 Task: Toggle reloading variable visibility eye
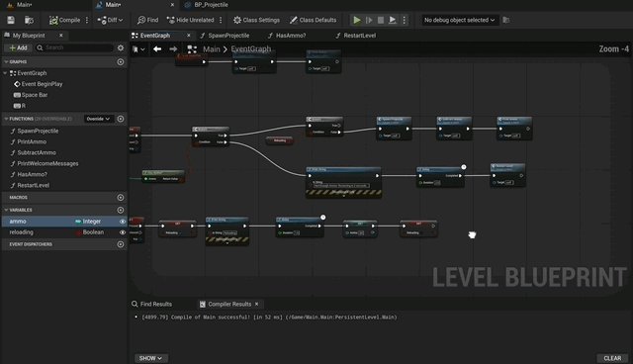pyautogui.click(x=123, y=232)
